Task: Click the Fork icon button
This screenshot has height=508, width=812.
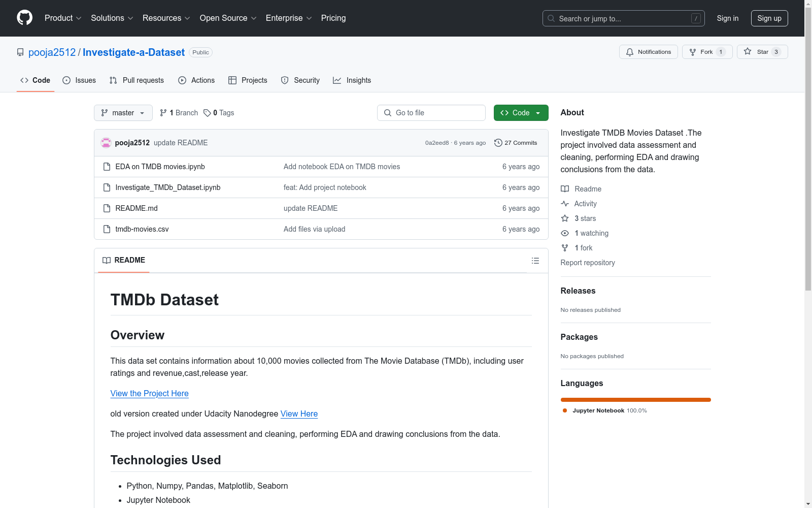Action: tap(693, 52)
